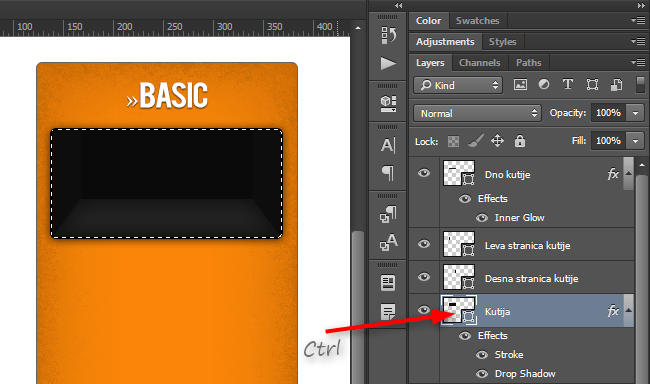Image resolution: width=650 pixels, height=384 pixels.
Task: Hide the Leva stranica kutije layer
Action: click(424, 244)
